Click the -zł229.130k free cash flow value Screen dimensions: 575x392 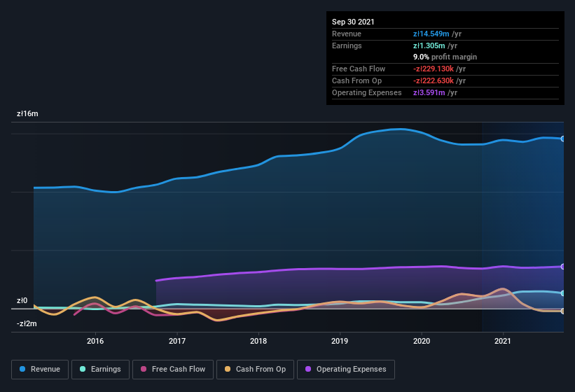pos(434,69)
